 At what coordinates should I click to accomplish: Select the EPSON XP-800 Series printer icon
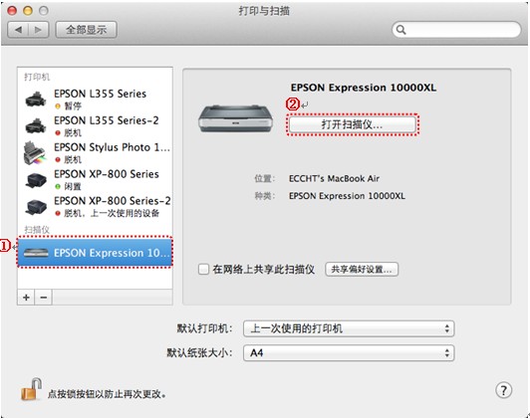click(x=36, y=179)
